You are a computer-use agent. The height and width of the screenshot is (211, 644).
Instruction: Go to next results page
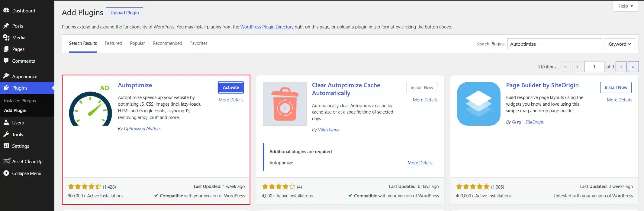pyautogui.click(x=621, y=67)
